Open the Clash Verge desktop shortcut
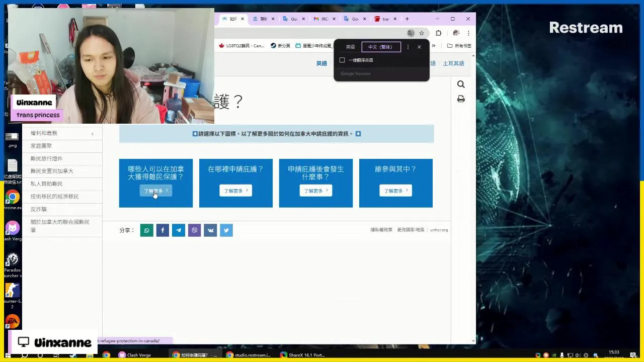Image resolution: width=644 pixels, height=362 pixels. pos(13,231)
